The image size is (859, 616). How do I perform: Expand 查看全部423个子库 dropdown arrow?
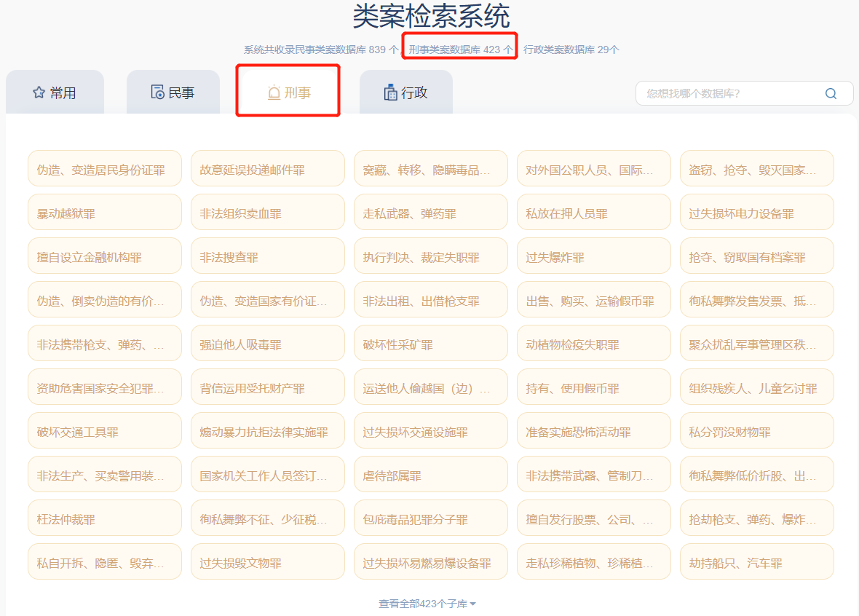tap(473, 604)
